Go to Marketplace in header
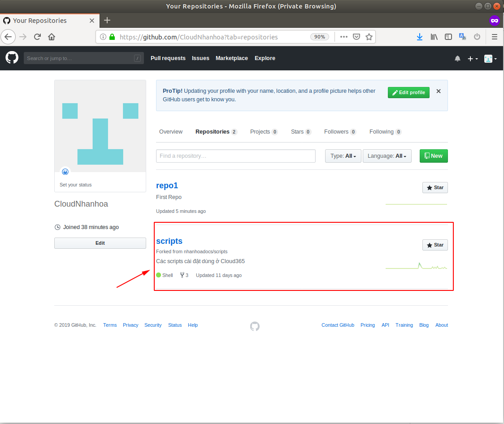 tap(232, 58)
